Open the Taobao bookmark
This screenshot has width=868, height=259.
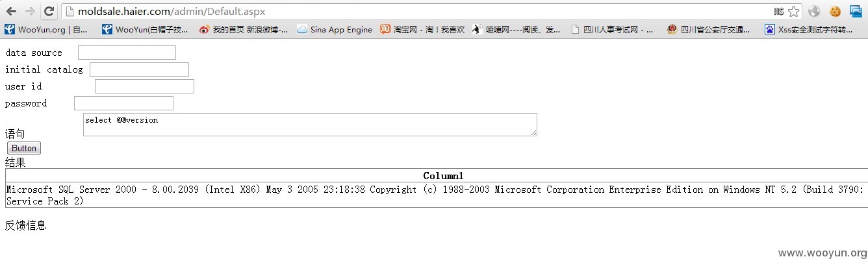(x=422, y=29)
